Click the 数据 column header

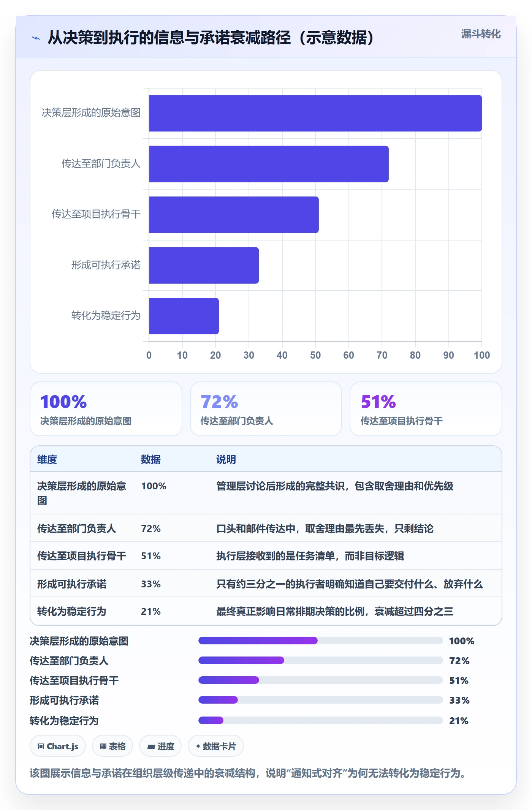(151, 459)
